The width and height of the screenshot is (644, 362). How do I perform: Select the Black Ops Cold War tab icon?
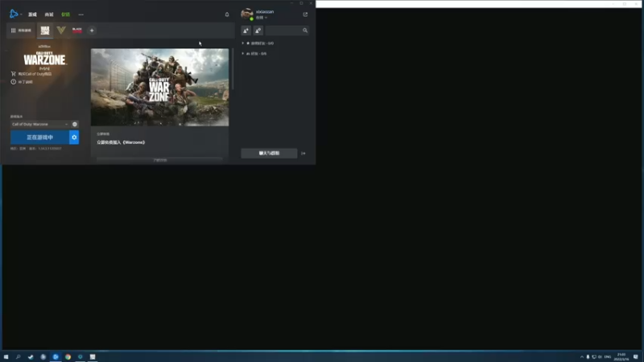76,31
